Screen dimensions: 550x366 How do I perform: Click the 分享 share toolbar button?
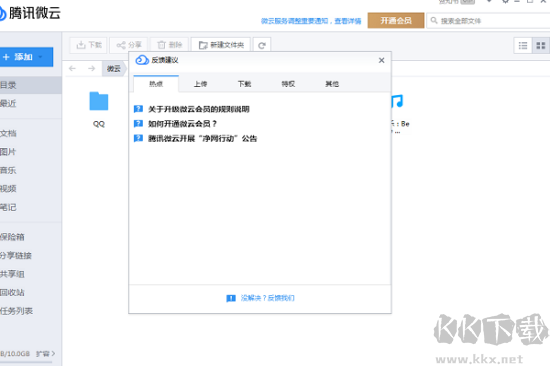(x=129, y=45)
